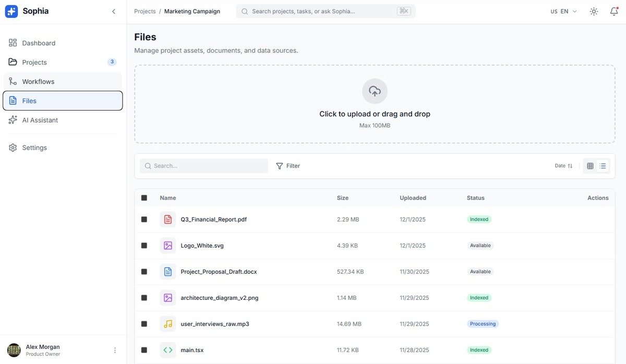Open the Date sort dropdown

pyautogui.click(x=563, y=166)
